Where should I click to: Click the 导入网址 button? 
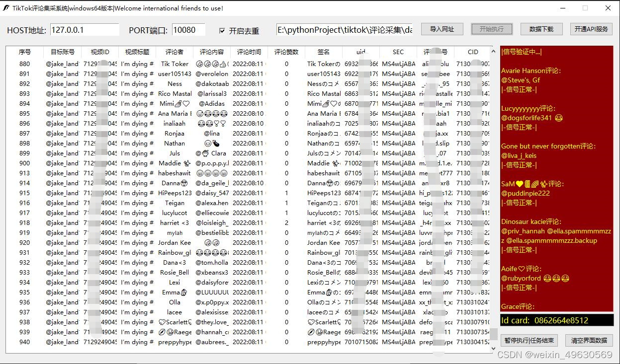coord(442,29)
